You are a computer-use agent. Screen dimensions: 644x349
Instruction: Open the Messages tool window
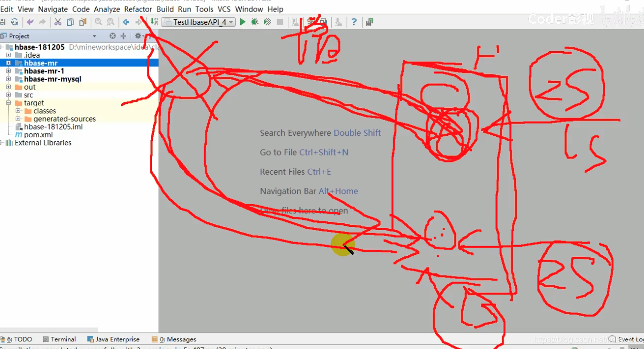[174, 339]
